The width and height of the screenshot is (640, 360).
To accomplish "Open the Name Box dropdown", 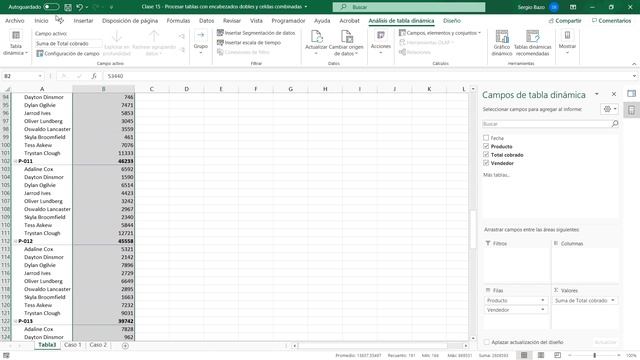I will pos(40,76).
